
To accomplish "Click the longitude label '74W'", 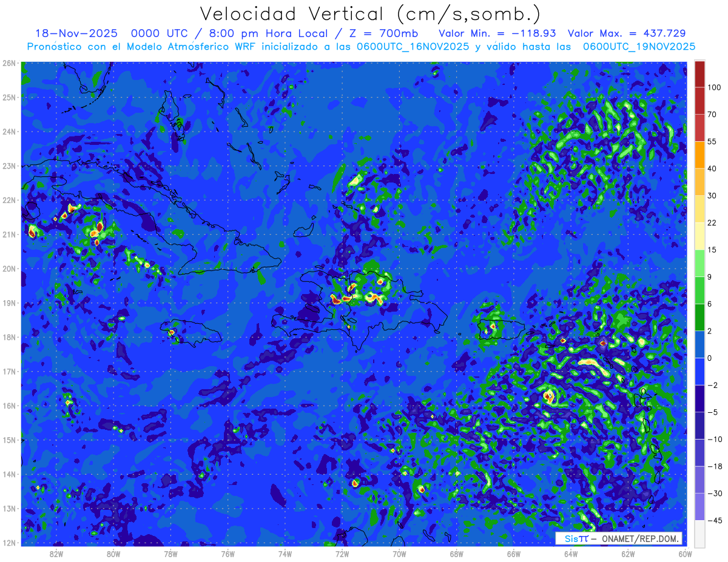I will [285, 554].
